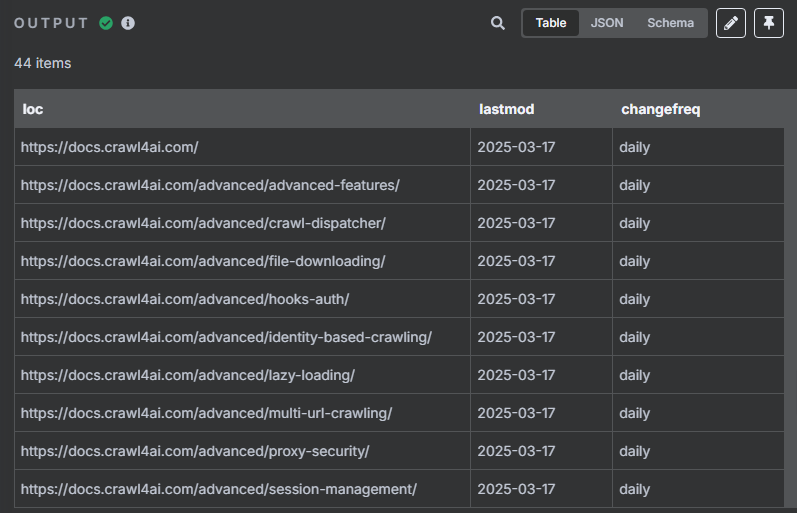Switch to the Schema view tab

click(x=670, y=23)
